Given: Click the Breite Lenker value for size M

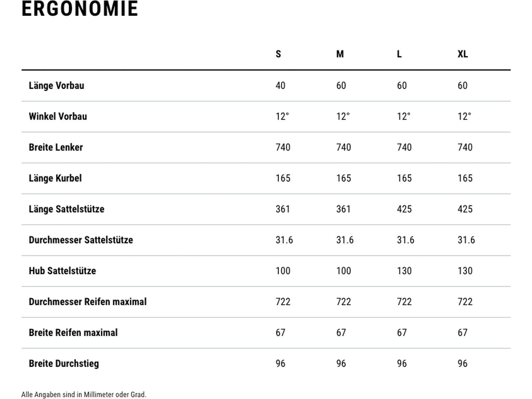Looking at the screenshot, I should click(343, 147).
